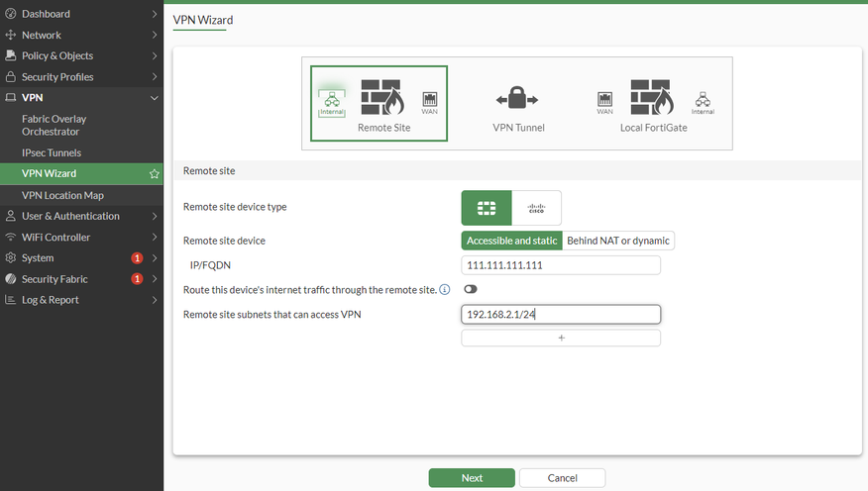
Task: Click the Remote site device label
Action: (224, 241)
